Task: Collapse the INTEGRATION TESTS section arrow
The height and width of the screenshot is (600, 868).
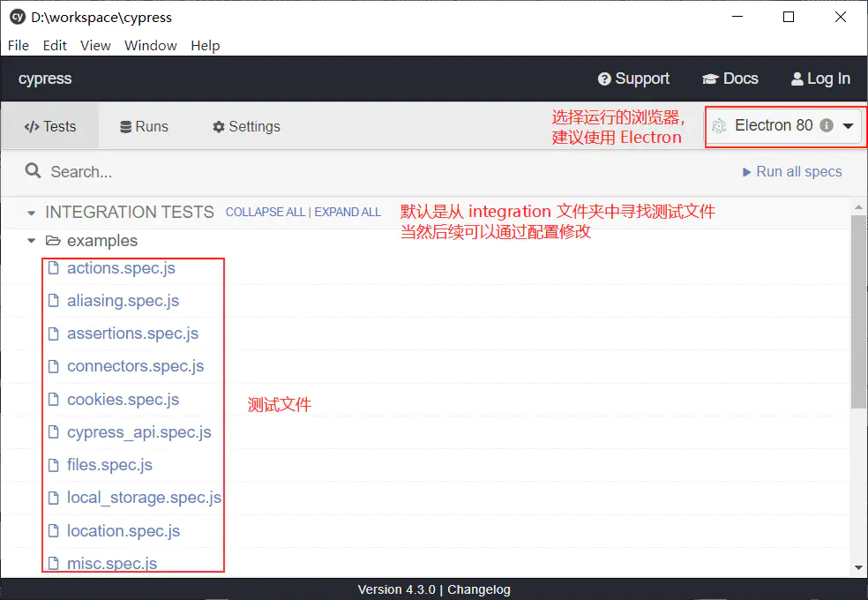Action: pos(31,213)
